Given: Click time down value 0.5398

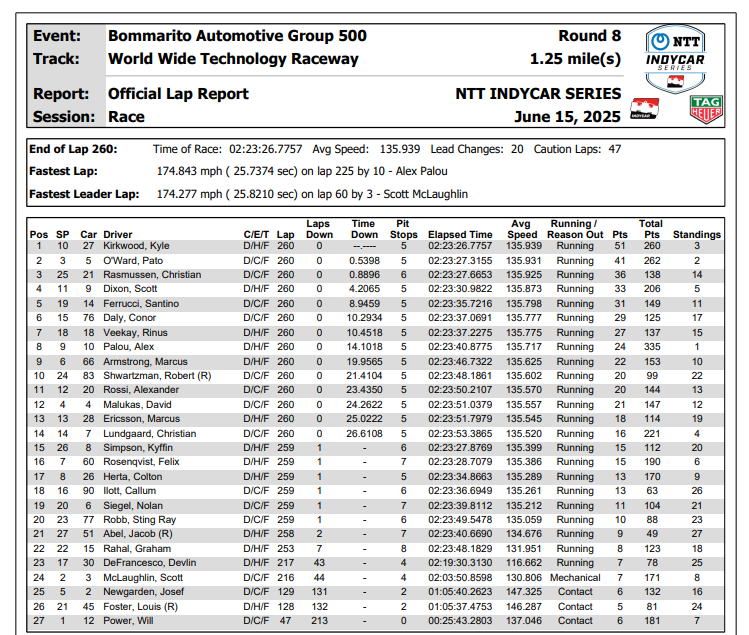Looking at the screenshot, I should point(364,261).
